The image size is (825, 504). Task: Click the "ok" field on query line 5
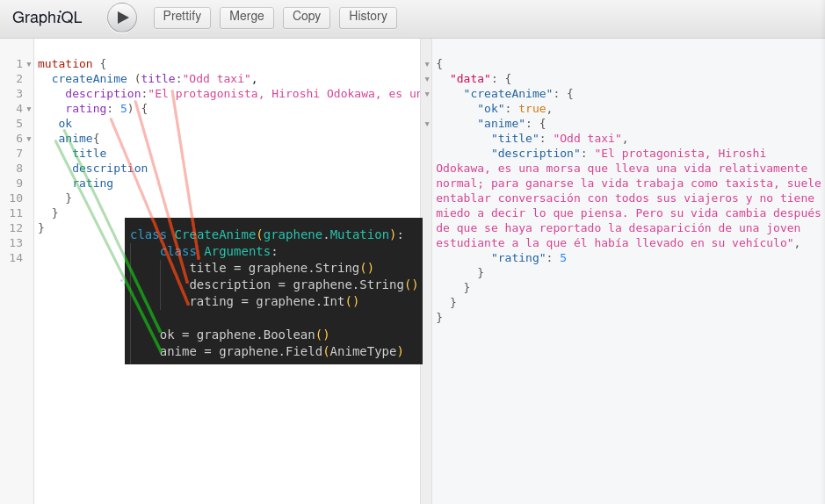click(x=65, y=124)
